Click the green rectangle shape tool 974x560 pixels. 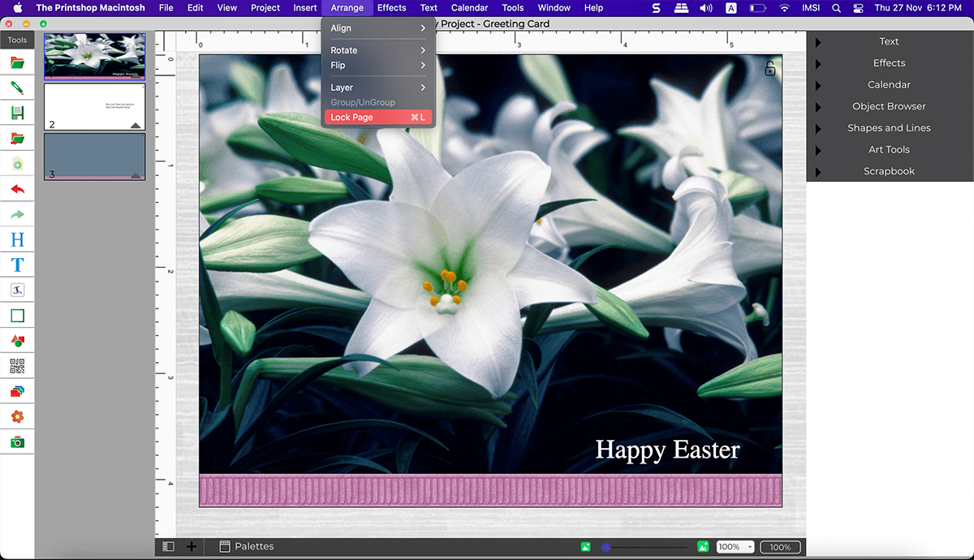(x=17, y=316)
